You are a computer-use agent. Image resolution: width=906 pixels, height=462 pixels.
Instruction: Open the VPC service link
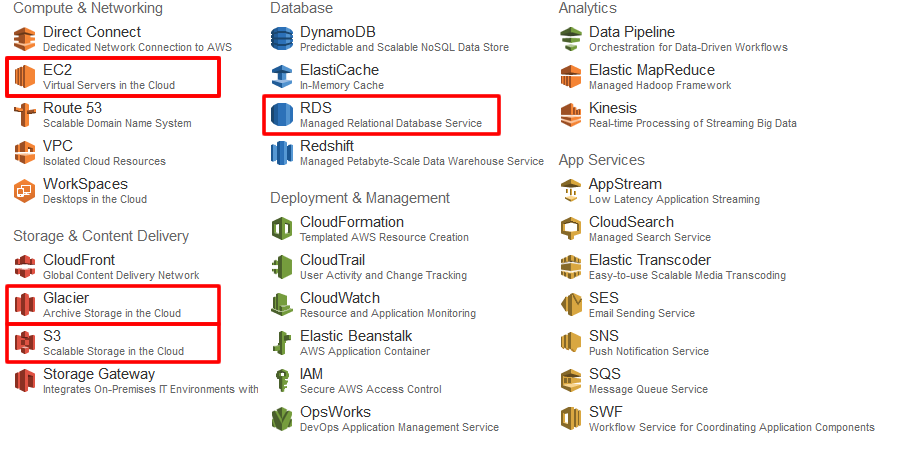click(x=58, y=146)
